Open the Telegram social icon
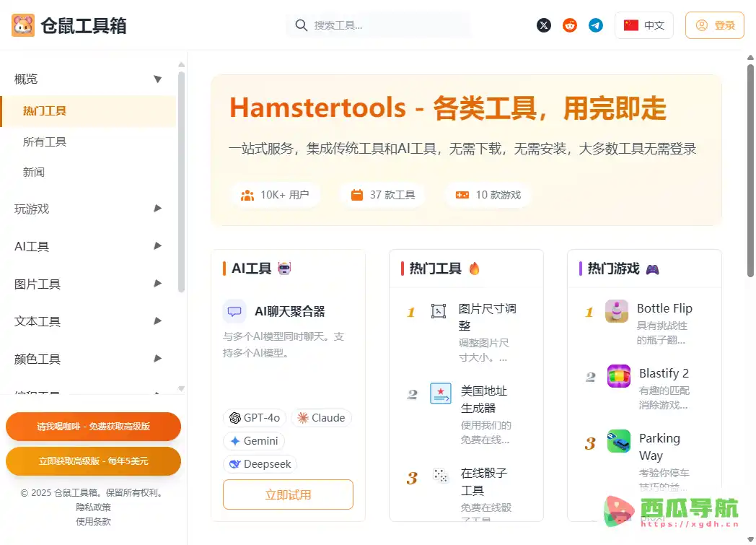The height and width of the screenshot is (545, 756). (596, 25)
